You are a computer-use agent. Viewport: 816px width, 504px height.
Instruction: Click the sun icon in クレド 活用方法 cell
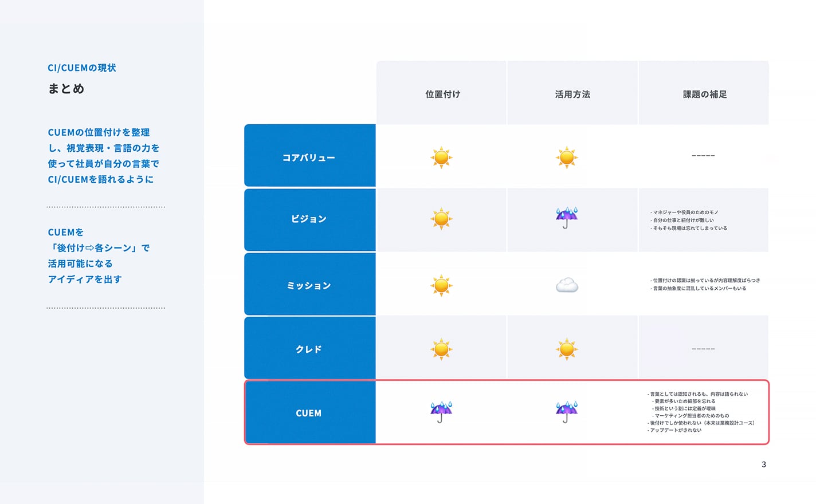coord(567,349)
